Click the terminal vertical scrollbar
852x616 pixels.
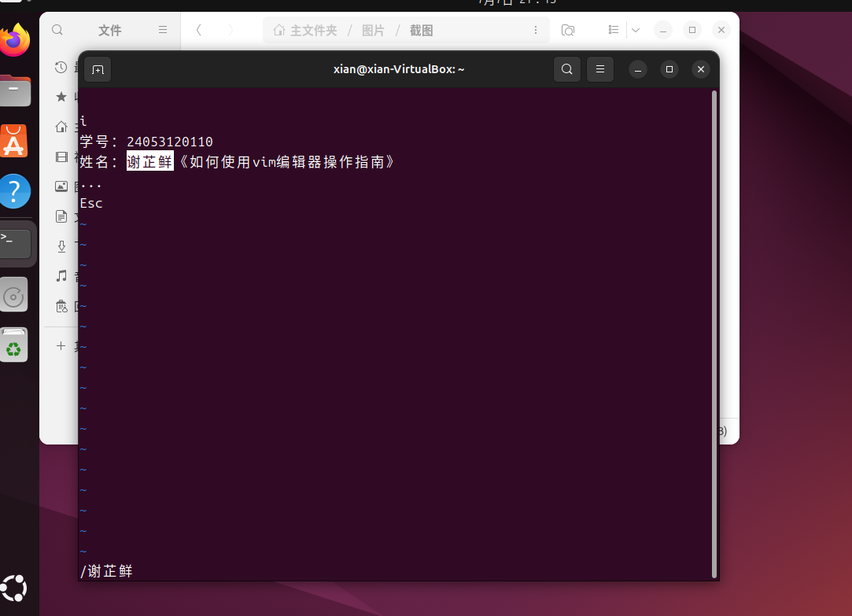tap(714, 334)
